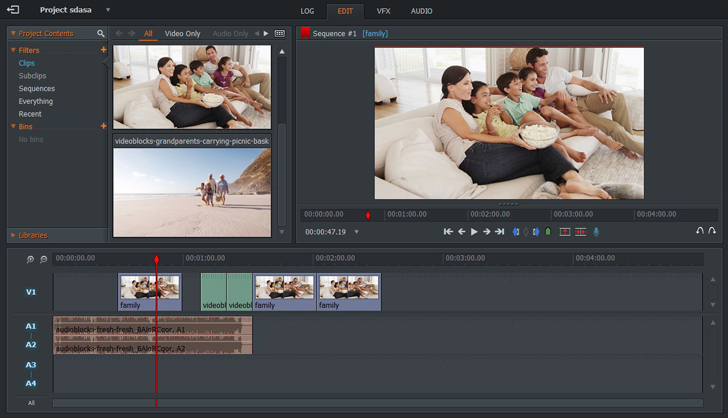Screen dimensions: 728x418
Task: Add a new bin with plus icon
Action: (x=103, y=127)
